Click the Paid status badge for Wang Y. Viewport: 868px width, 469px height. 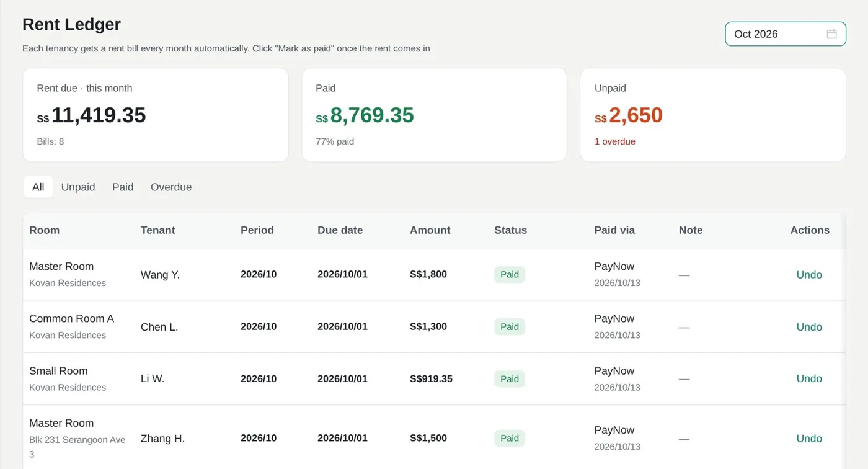coord(510,275)
